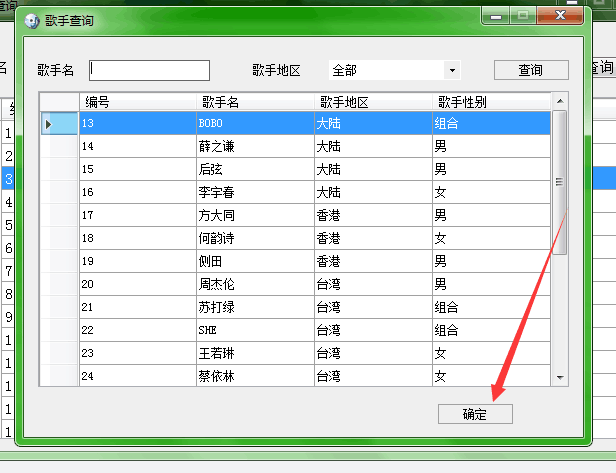This screenshot has height=473, width=616.
Task: Select the singer 侧田
Action: (x=255, y=261)
